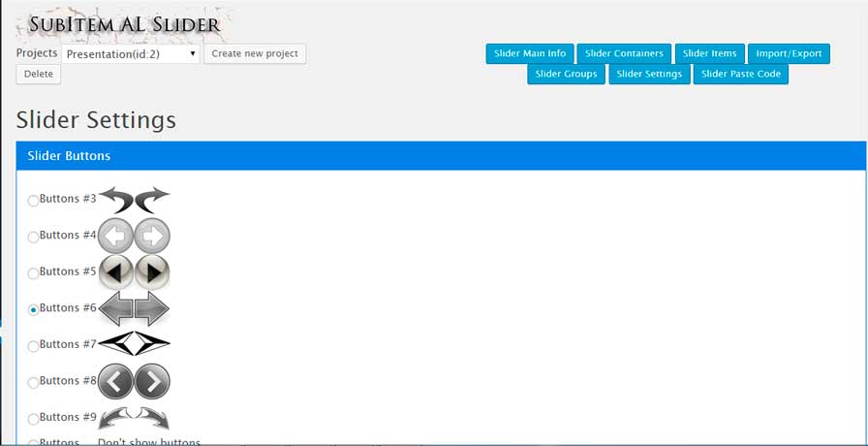Switch to Slider Items

click(710, 53)
